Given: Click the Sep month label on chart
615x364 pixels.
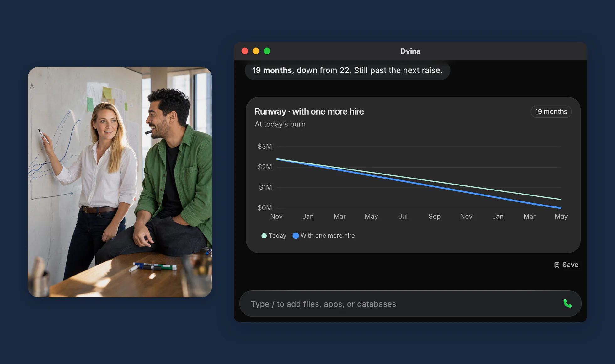Looking at the screenshot, I should [x=435, y=216].
